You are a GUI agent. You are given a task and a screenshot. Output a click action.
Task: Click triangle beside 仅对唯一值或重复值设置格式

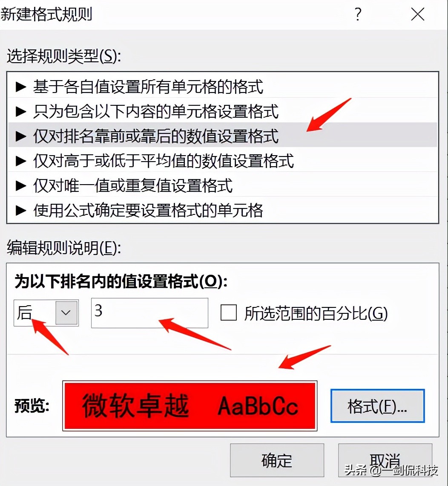[x=21, y=185]
